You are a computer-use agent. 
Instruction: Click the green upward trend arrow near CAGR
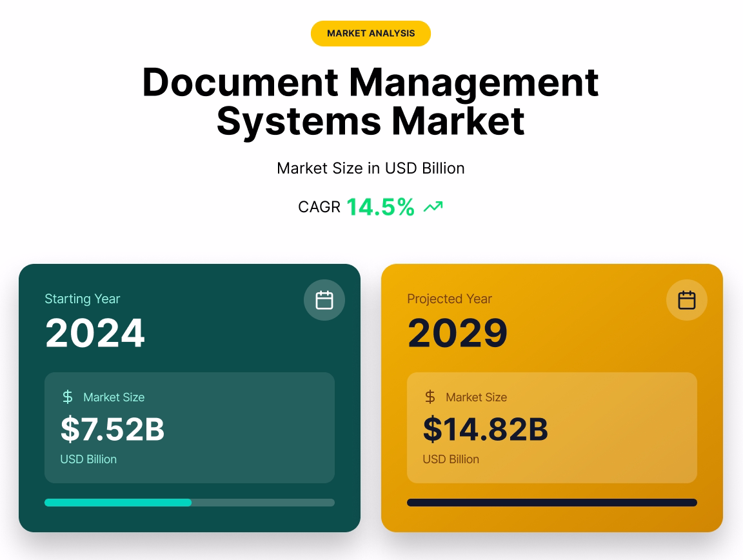[433, 206]
